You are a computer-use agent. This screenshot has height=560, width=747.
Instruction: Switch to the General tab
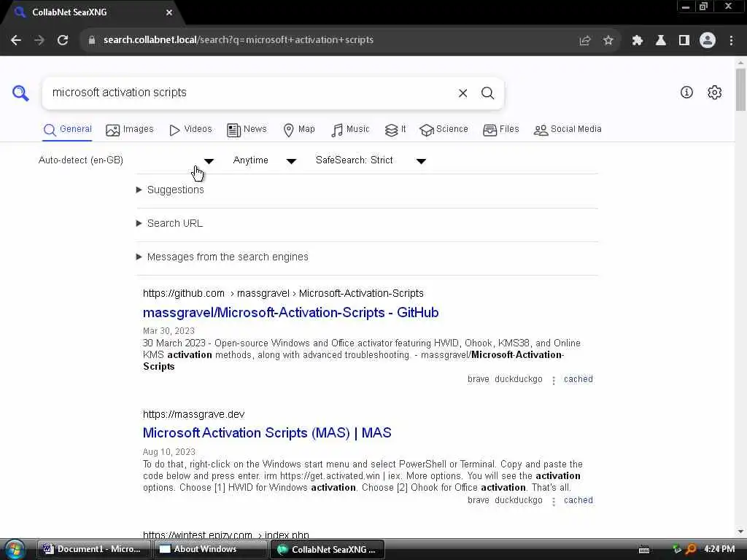tap(68, 130)
